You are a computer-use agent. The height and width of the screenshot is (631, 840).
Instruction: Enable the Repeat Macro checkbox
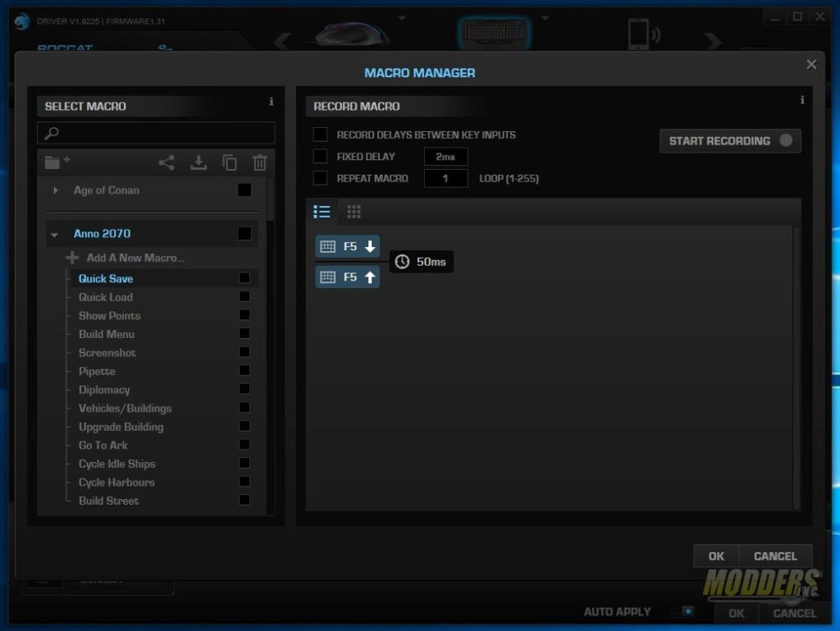click(x=321, y=178)
